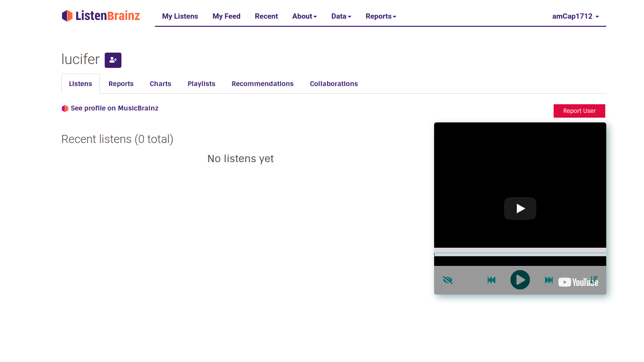Click the ListenBrainz logo
Screen dimensions: 644x362
tap(101, 16)
